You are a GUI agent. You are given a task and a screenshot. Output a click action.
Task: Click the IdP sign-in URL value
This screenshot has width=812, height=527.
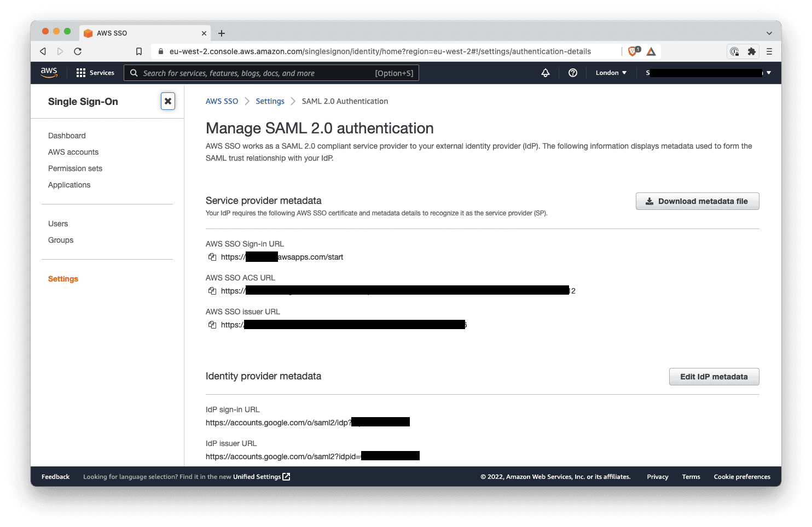(x=308, y=423)
